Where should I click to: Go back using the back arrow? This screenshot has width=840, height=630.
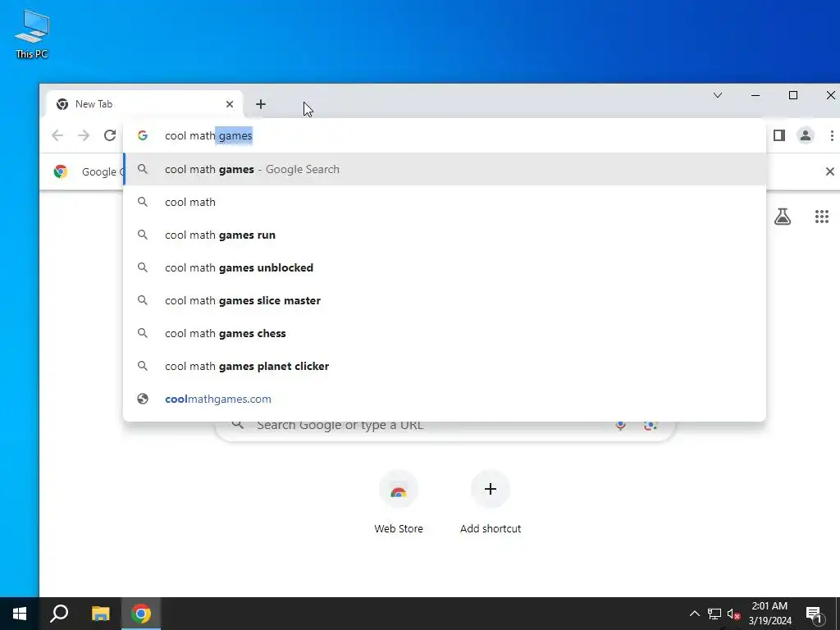(57, 135)
